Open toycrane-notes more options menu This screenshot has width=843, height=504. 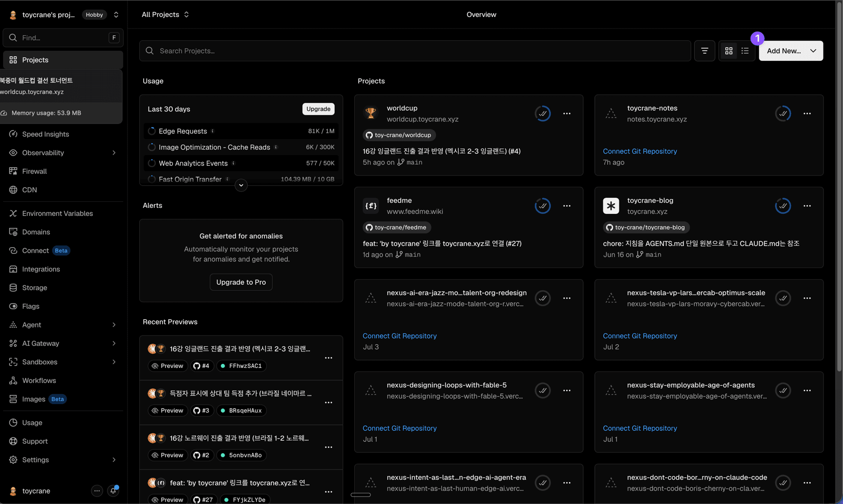pyautogui.click(x=807, y=113)
